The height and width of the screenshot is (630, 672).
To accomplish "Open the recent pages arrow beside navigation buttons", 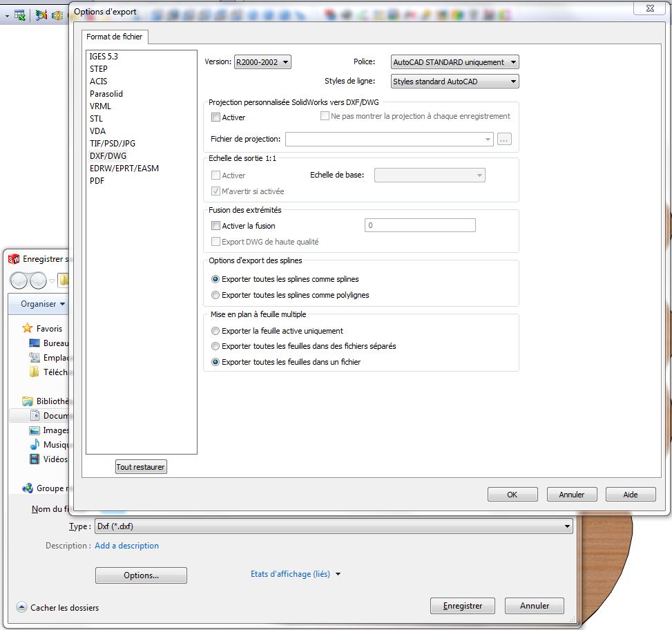I will coord(52,281).
